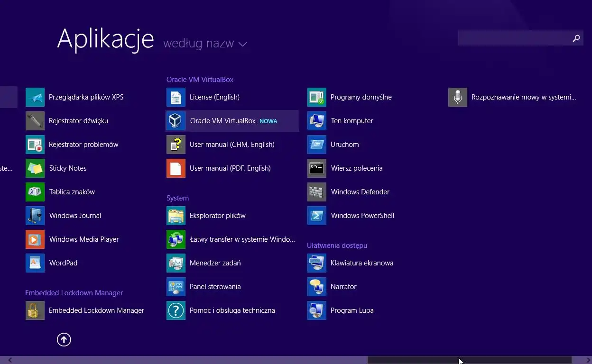
Task: Expand the "według nazw" sort dropdown
Action: click(x=205, y=44)
